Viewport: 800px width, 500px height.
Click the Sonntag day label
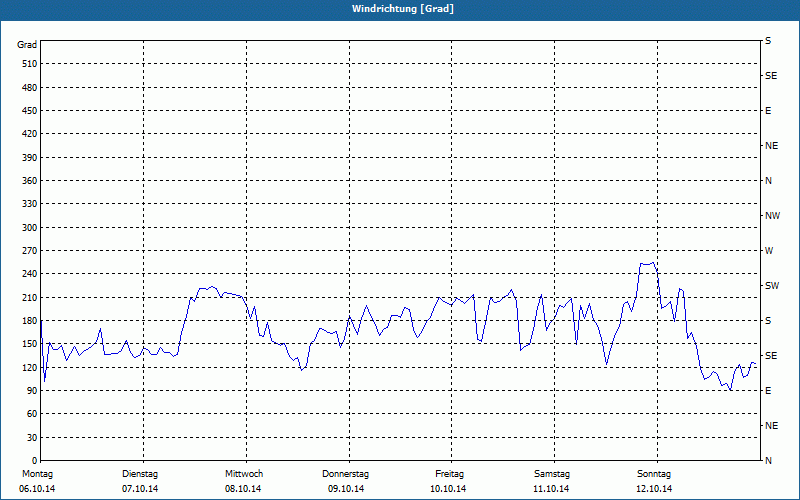654,474
